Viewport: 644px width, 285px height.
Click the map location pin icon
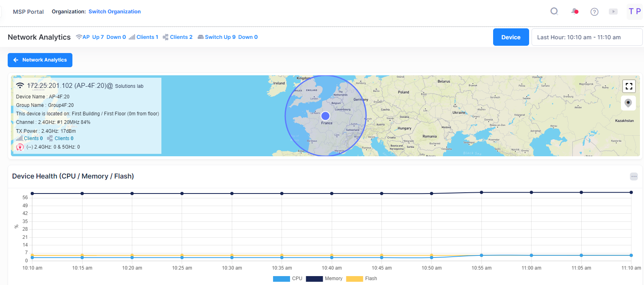pos(628,103)
